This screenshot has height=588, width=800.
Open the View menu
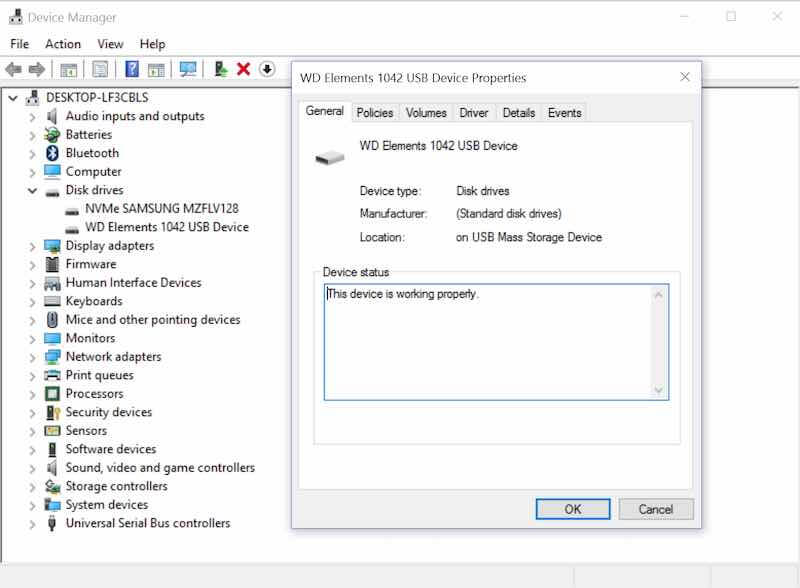110,44
